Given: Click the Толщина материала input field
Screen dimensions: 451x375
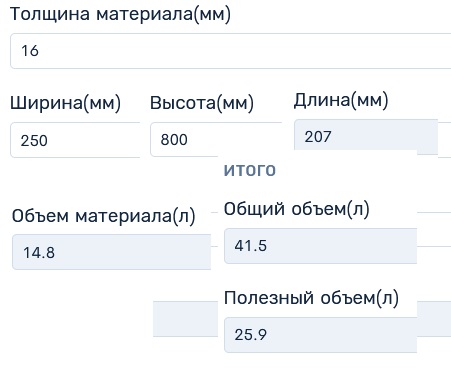Looking at the screenshot, I should (x=231, y=51).
